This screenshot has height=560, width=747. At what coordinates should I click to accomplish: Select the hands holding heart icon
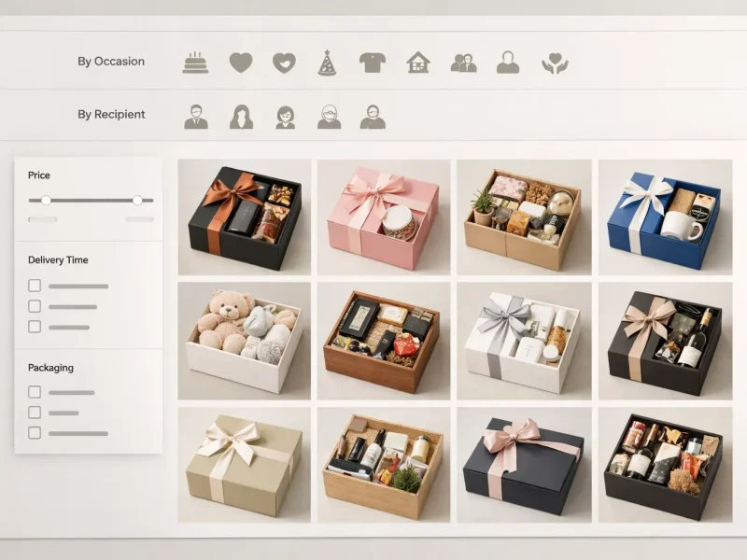[555, 63]
